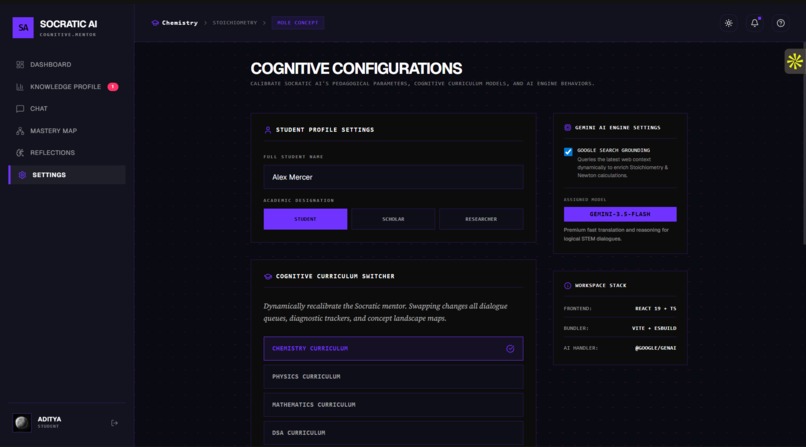Select DSA Curriculum option
The width and height of the screenshot is (806, 447).
click(x=393, y=433)
